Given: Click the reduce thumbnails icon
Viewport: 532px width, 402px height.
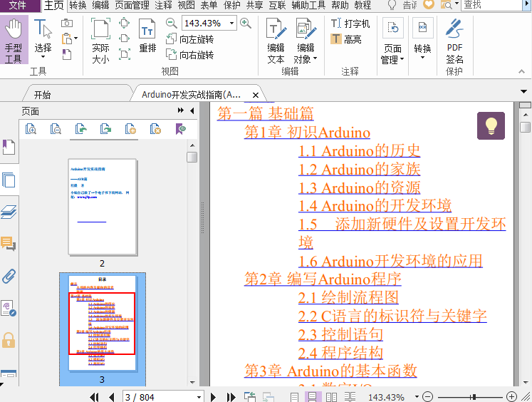Looking at the screenshot, I should (x=56, y=129).
